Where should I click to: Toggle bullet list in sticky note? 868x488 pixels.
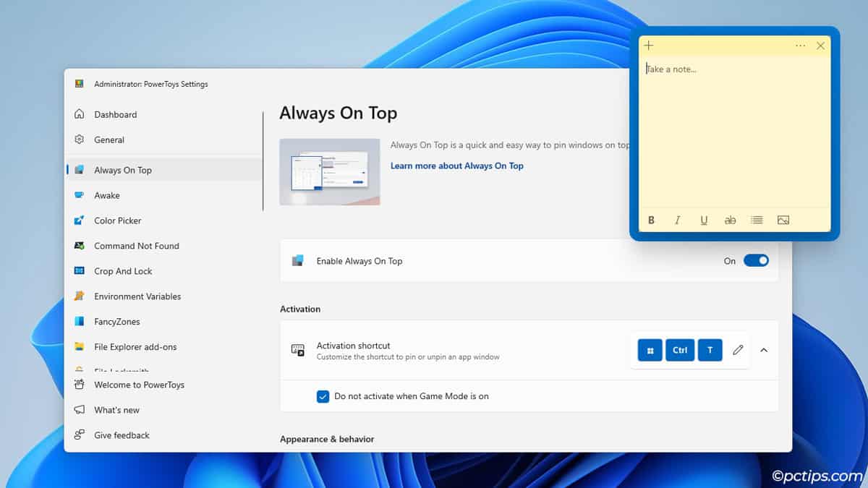757,220
